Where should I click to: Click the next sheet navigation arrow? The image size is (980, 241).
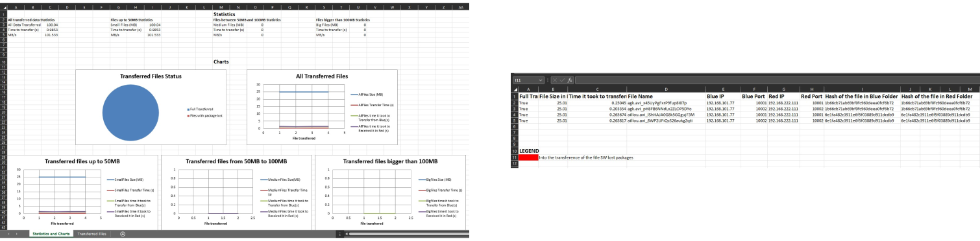click(x=17, y=234)
